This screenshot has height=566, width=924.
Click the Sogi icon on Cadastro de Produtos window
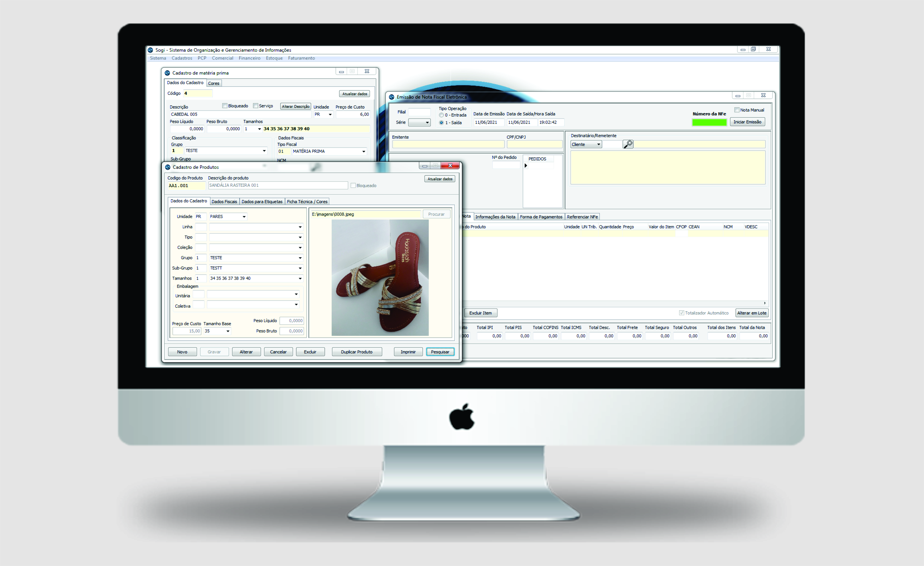(168, 167)
